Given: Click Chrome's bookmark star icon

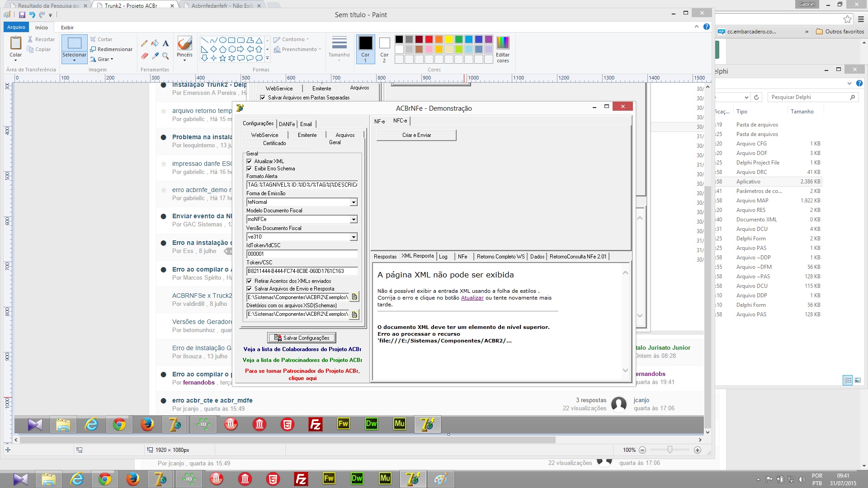Looking at the screenshot, I should [x=847, y=19].
